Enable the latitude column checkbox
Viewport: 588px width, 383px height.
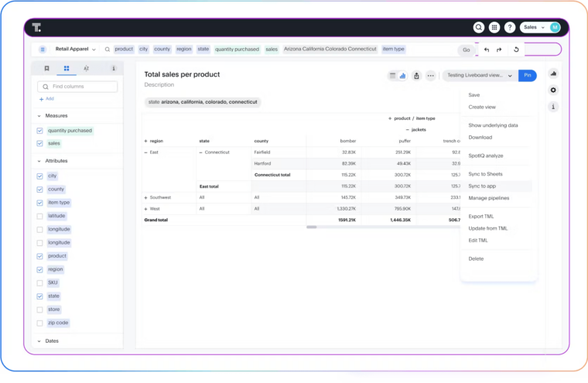click(x=40, y=216)
